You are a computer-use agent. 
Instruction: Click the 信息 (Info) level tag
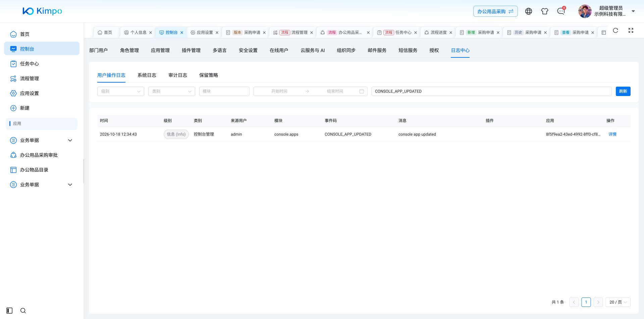[176, 134]
